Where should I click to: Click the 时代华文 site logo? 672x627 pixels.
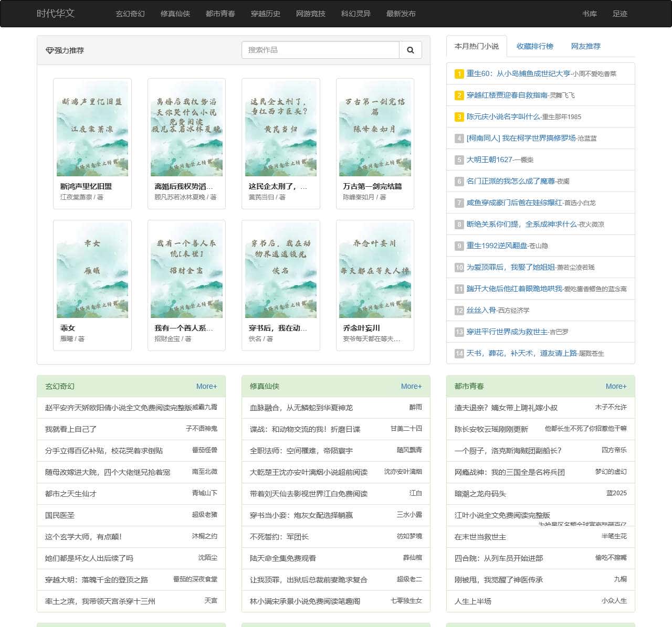click(x=55, y=14)
